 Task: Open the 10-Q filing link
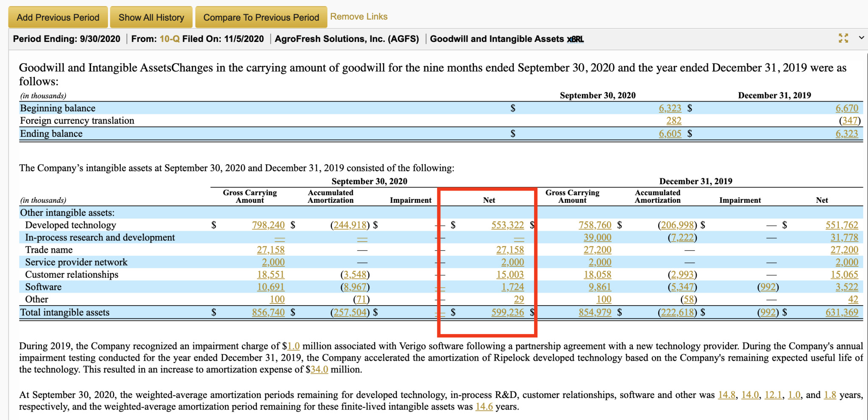pyautogui.click(x=170, y=39)
